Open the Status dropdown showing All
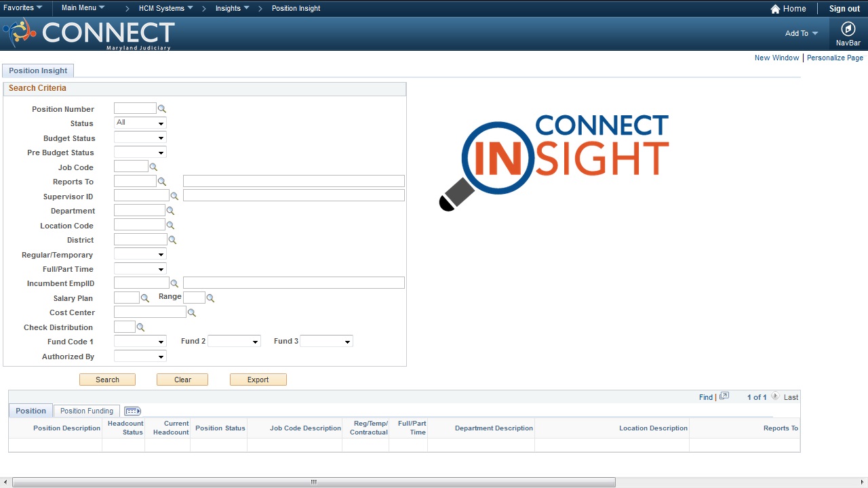The image size is (868, 488). (x=140, y=123)
